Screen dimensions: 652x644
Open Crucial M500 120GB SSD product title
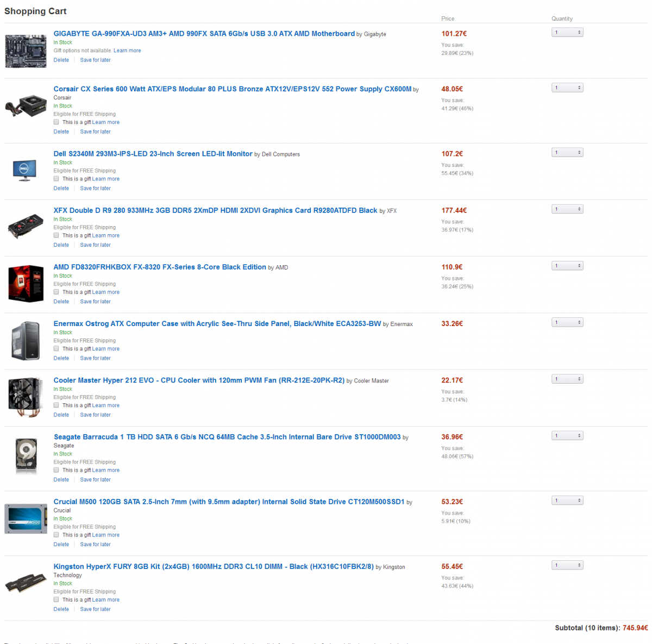229,502
